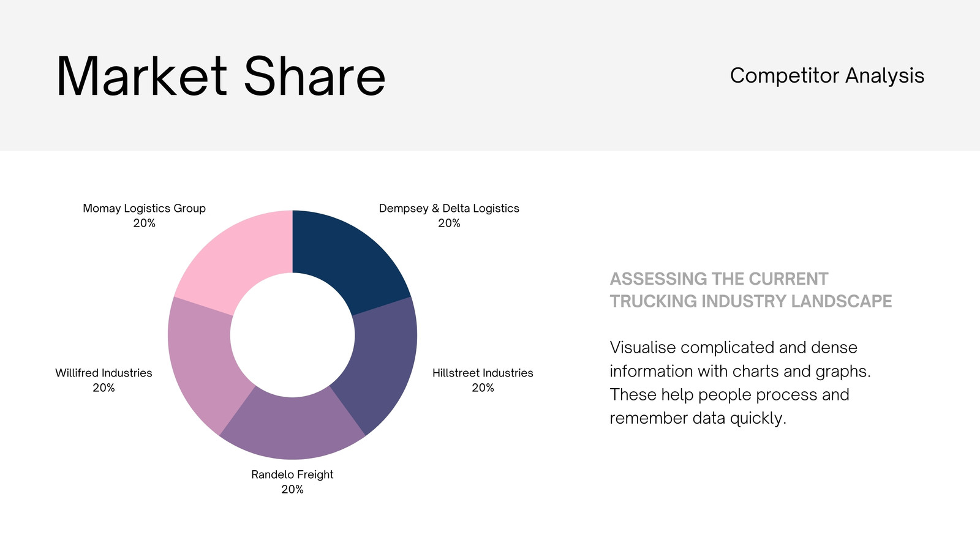Select the 20% under Momay Logistics Group

[x=144, y=223]
